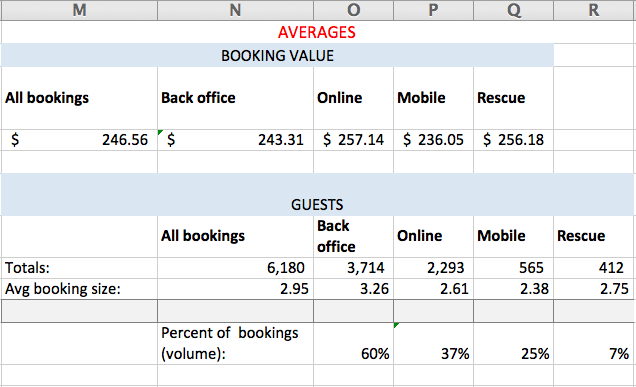Image resolution: width=636 pixels, height=387 pixels.
Task: Select the 2.75 average cell
Action: click(594, 289)
